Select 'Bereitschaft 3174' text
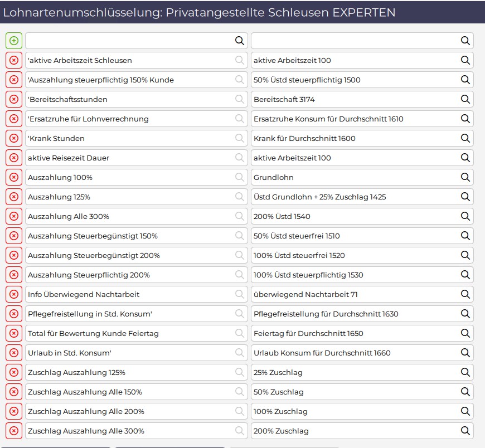 click(284, 99)
